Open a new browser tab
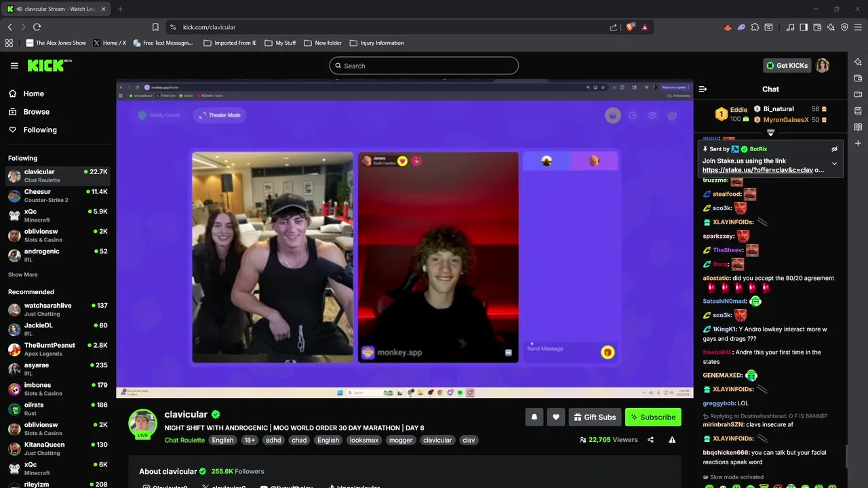 click(120, 9)
